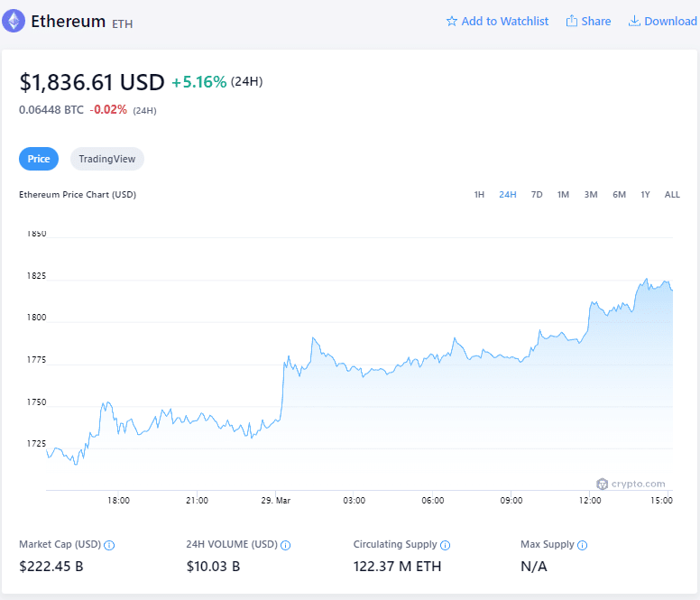Open Circulating Supply info icon
Screen dimensions: 700x600
click(x=445, y=545)
